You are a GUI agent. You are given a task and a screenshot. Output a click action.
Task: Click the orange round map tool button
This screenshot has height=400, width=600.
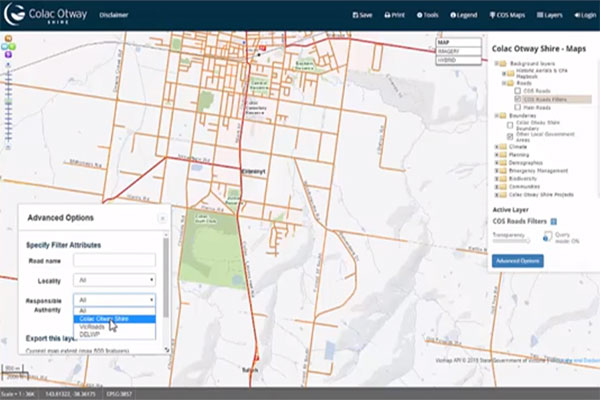8,38
